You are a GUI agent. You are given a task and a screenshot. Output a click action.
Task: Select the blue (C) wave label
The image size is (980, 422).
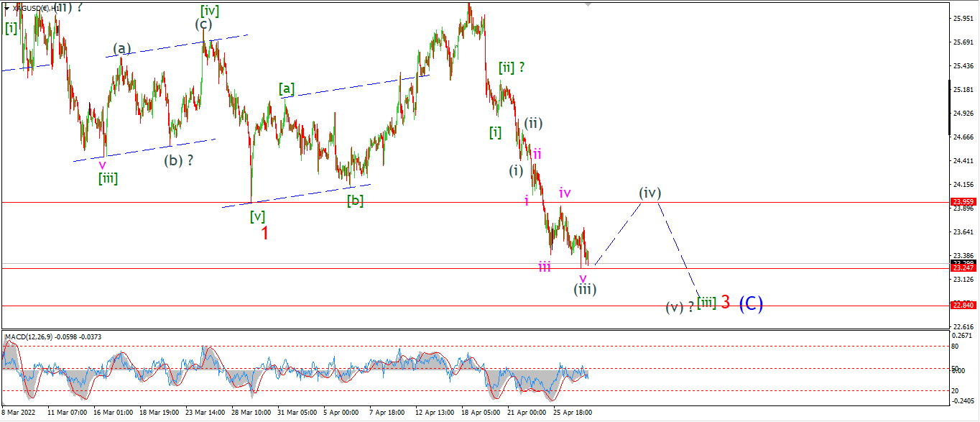click(751, 303)
